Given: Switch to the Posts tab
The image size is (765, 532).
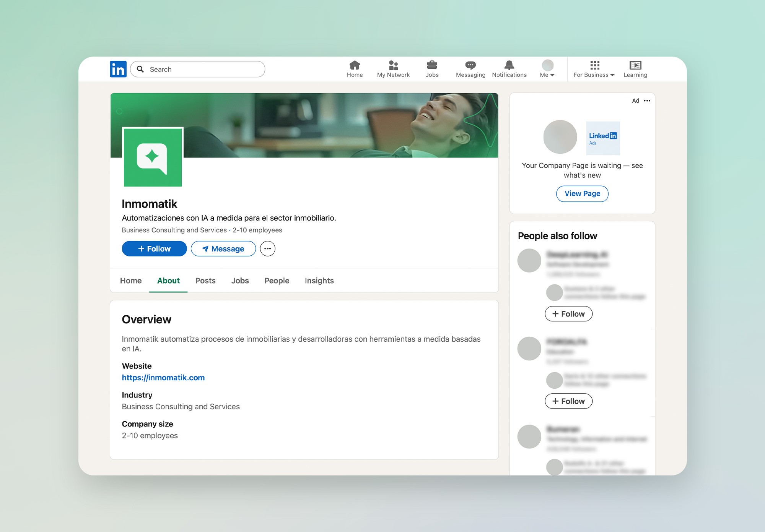Looking at the screenshot, I should click(205, 281).
